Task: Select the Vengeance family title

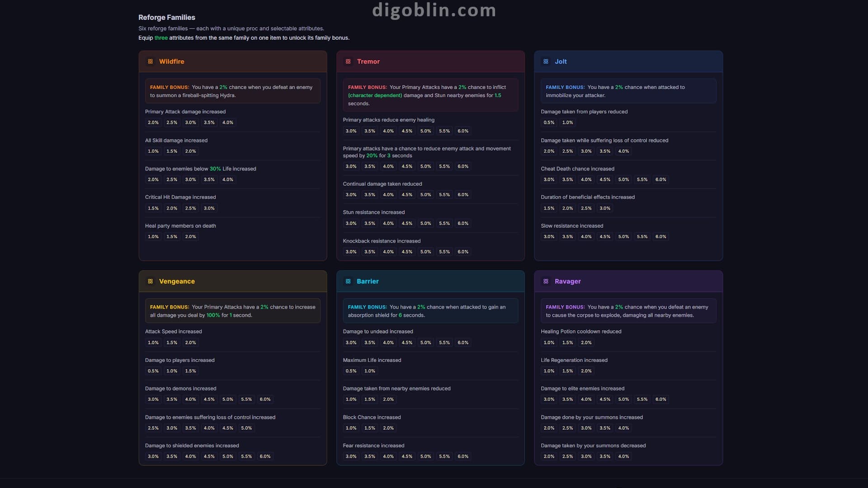Action: pyautogui.click(x=177, y=282)
